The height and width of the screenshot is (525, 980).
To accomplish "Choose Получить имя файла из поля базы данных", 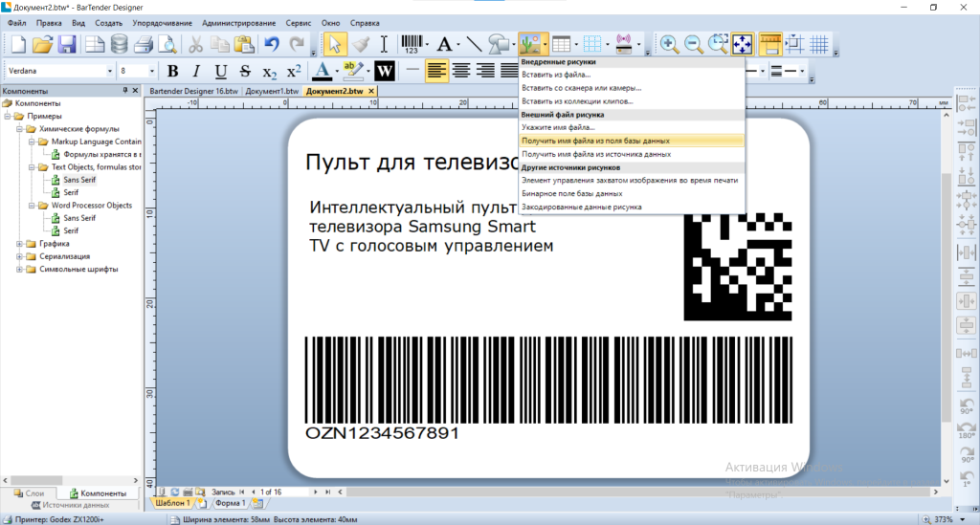I will [632, 142].
